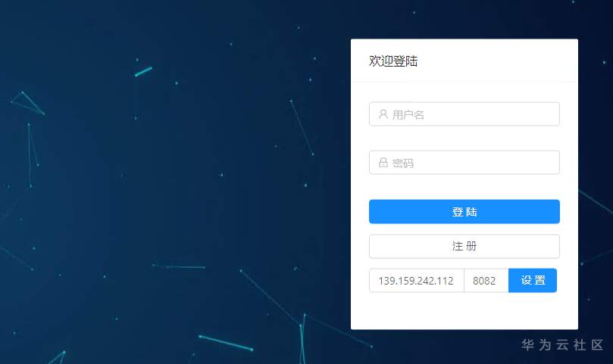Click the short bright teal dash in the background
The height and width of the screenshot is (364, 613).
143,71
